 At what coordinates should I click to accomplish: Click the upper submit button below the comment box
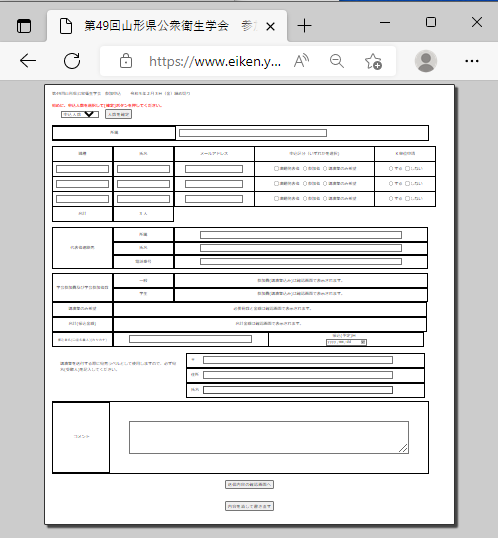pyautogui.click(x=249, y=484)
